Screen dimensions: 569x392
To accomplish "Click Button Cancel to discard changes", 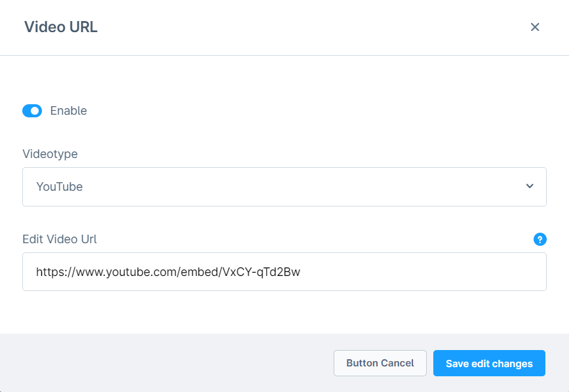I will tap(380, 363).
